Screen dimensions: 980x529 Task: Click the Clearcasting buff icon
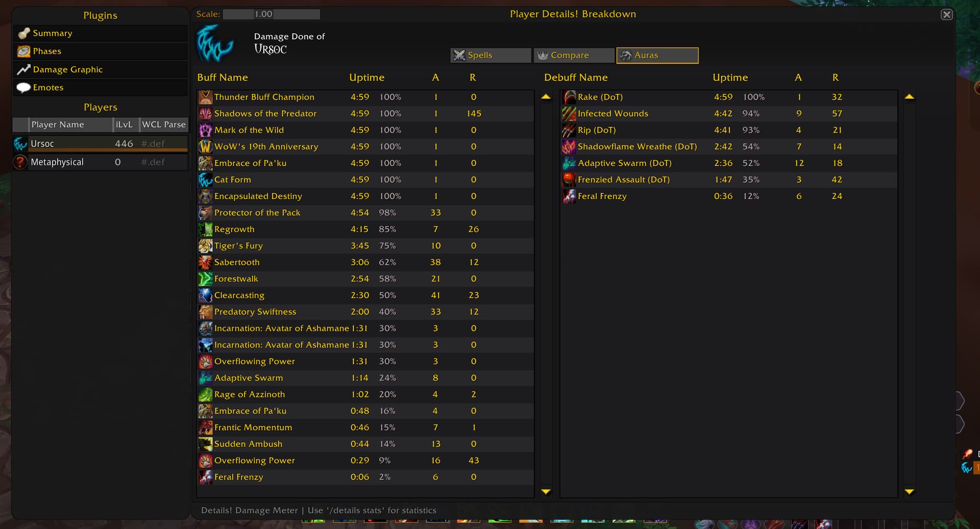[205, 295]
